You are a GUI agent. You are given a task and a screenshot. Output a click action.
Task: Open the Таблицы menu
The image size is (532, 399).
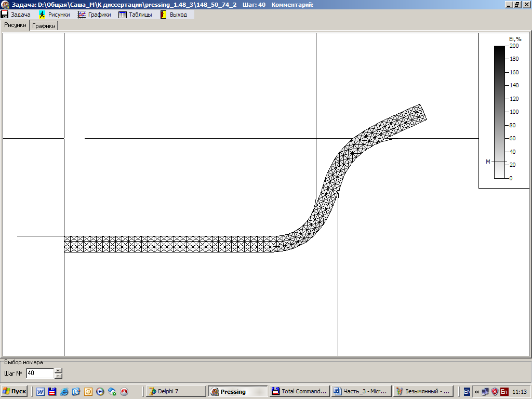(136, 15)
